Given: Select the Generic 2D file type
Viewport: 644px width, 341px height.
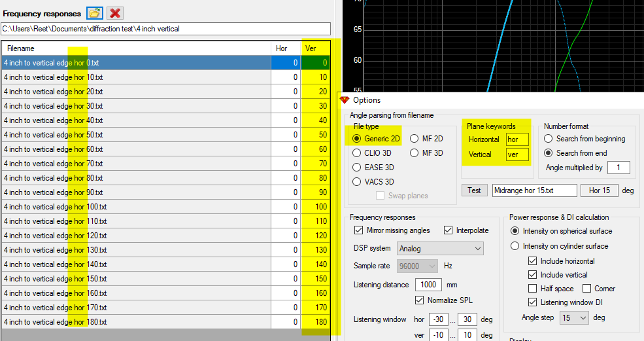Looking at the screenshot, I should 356,139.
